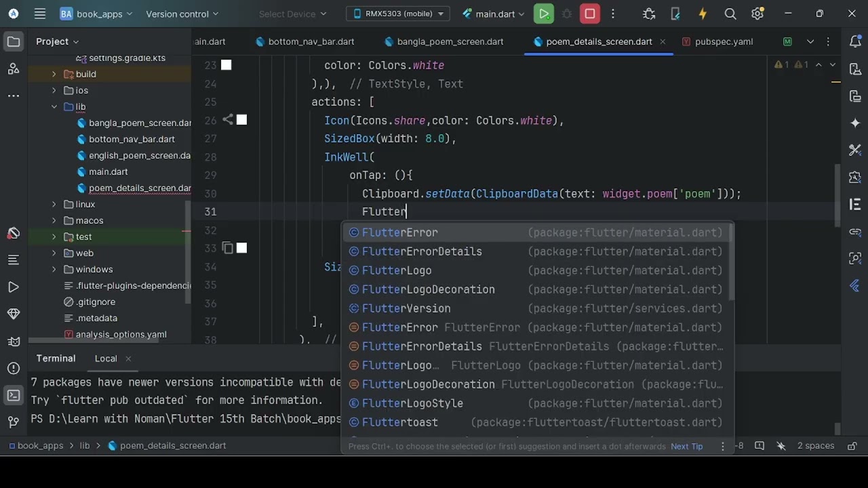
Task: Expand the test folder
Action: [54, 237]
